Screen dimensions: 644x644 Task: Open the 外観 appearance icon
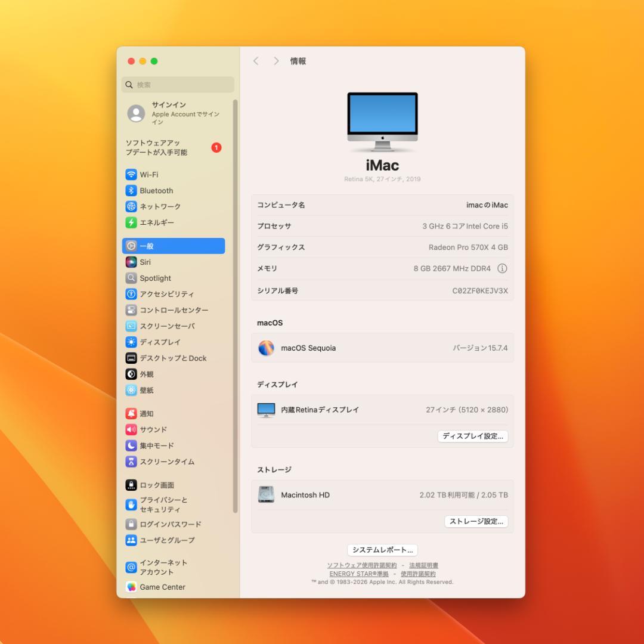[131, 374]
